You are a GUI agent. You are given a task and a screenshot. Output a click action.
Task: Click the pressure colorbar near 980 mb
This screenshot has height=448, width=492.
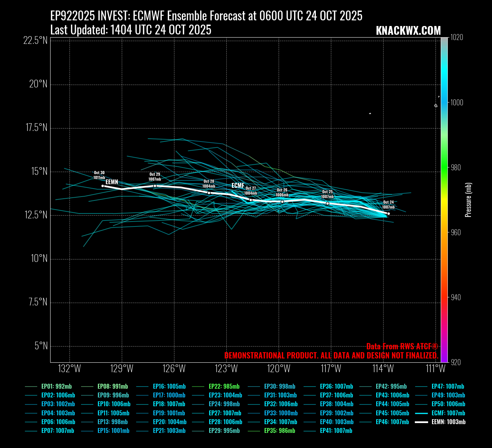click(x=444, y=167)
